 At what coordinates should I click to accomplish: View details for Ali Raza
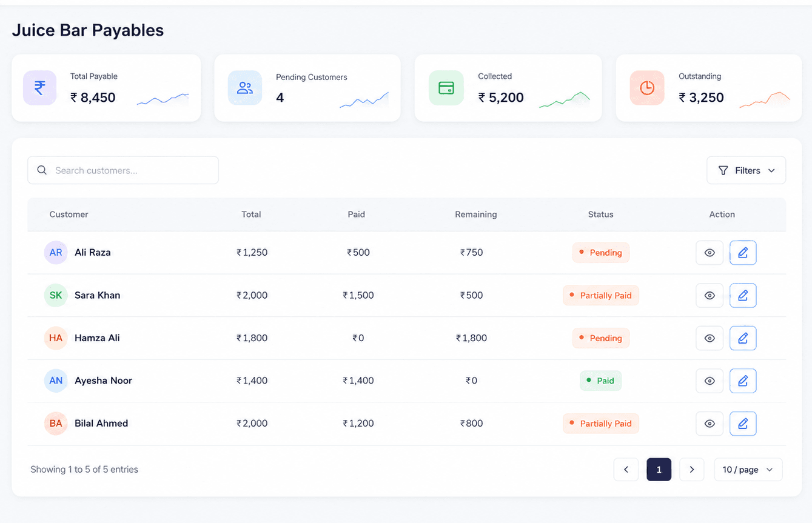[x=710, y=253]
